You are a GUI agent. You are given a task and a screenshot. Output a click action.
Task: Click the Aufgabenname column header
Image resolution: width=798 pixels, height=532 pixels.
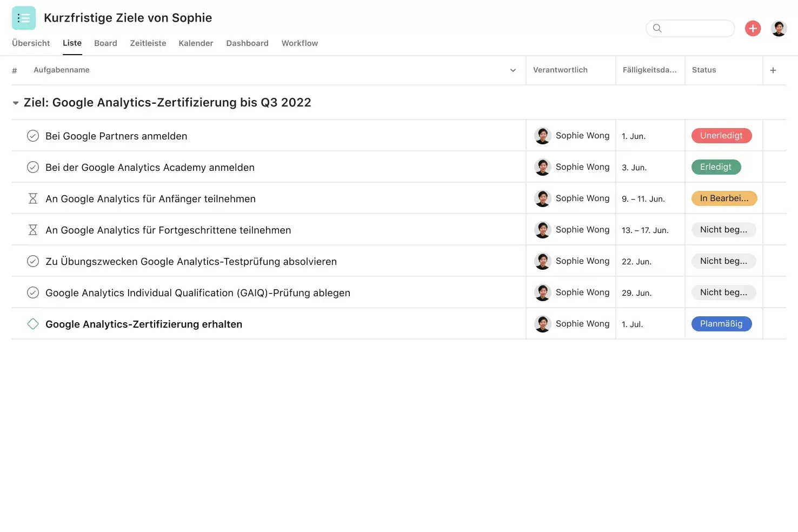click(62, 70)
